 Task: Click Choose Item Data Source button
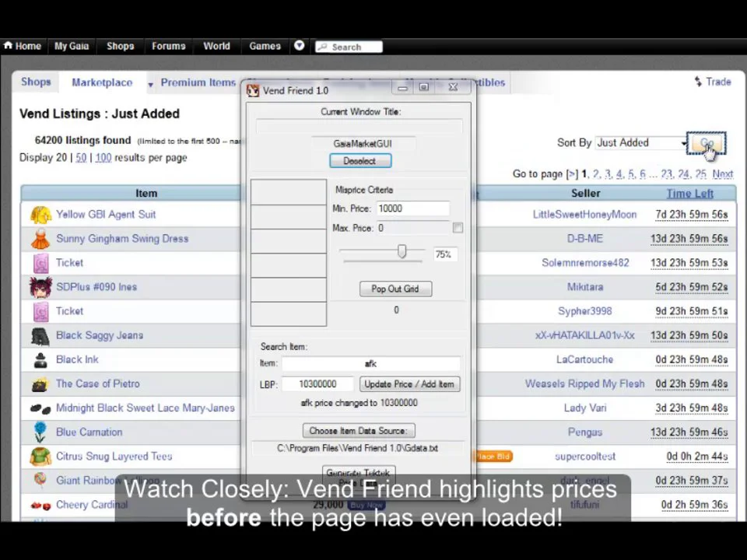tap(359, 431)
